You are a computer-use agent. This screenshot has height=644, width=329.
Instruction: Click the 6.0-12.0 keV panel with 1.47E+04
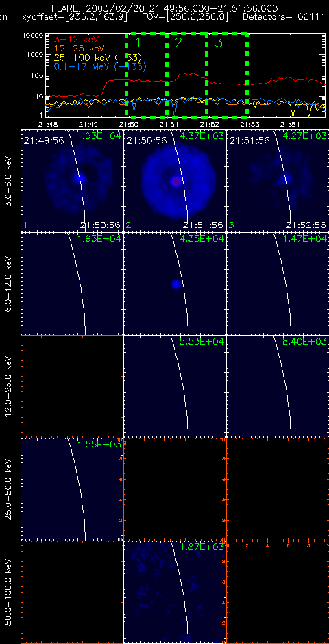point(278,284)
